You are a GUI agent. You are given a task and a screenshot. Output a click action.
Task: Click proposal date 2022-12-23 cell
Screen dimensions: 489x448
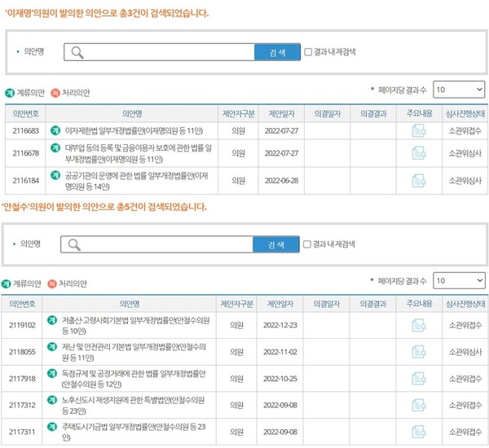point(280,326)
